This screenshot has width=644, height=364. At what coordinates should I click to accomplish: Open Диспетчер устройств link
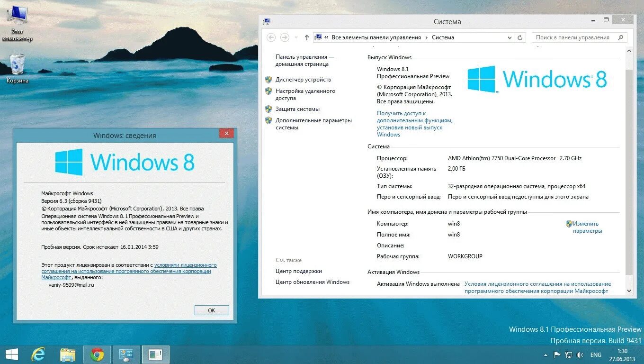tap(303, 80)
